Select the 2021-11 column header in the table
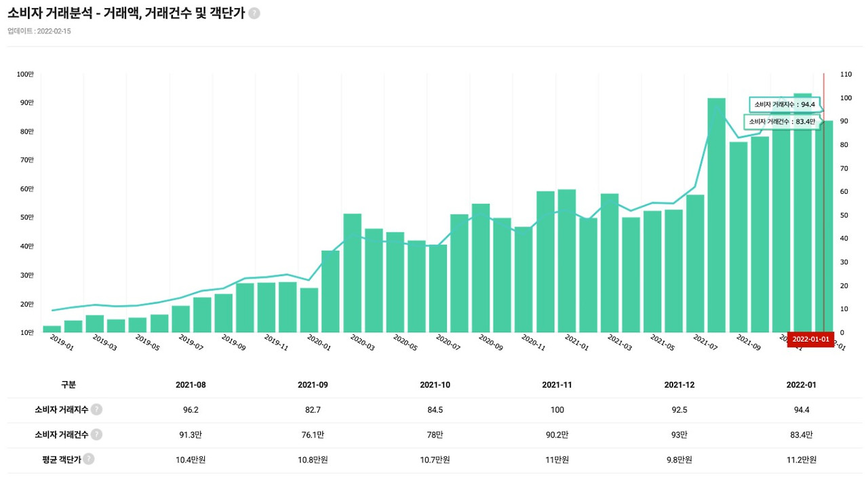This screenshot has height=478, width=868. (x=557, y=384)
